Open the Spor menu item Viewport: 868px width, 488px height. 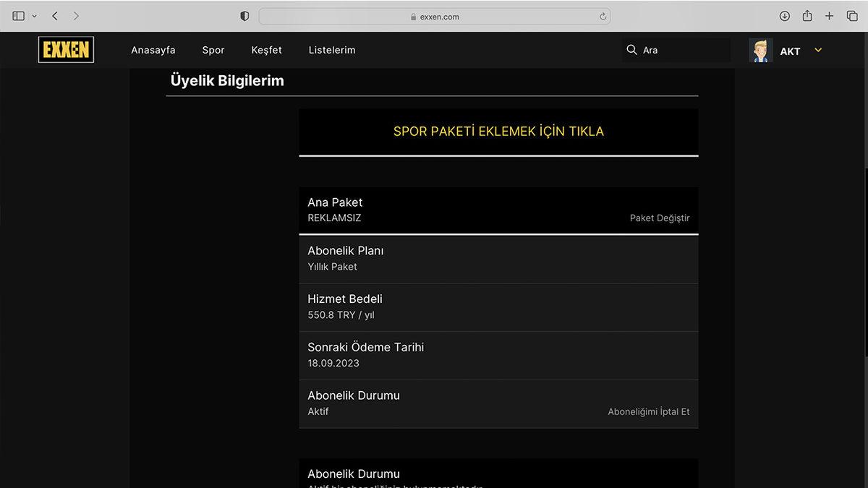[213, 50]
